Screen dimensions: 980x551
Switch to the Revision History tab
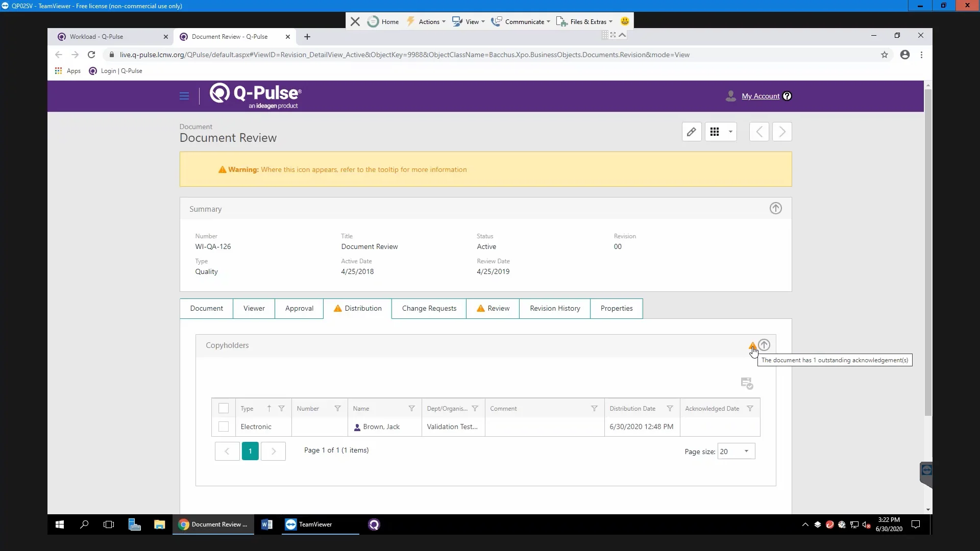[555, 308]
